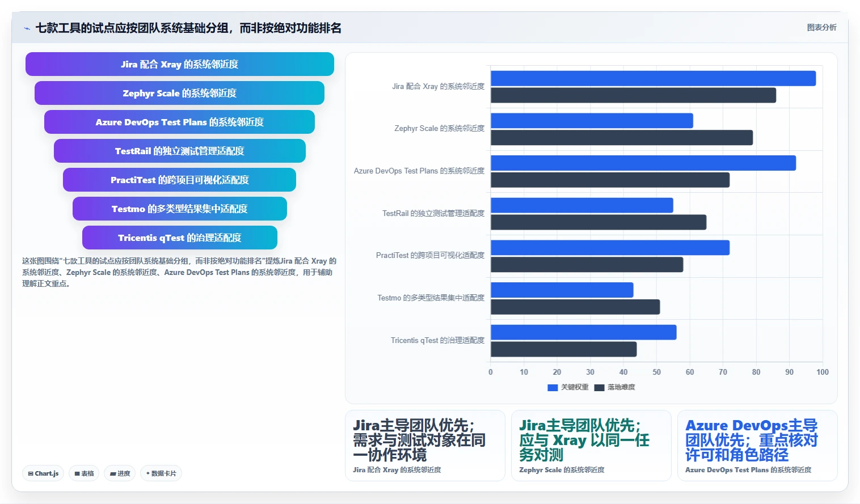Screen dimensions: 860x504
Task: Click the blue bar for TestRail
Action: tap(582, 205)
